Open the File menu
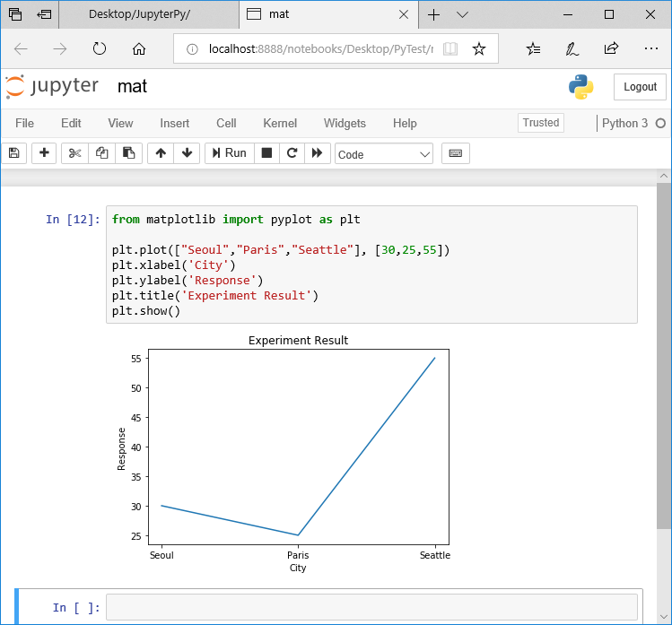Viewport: 672px width, 625px height. coord(24,124)
